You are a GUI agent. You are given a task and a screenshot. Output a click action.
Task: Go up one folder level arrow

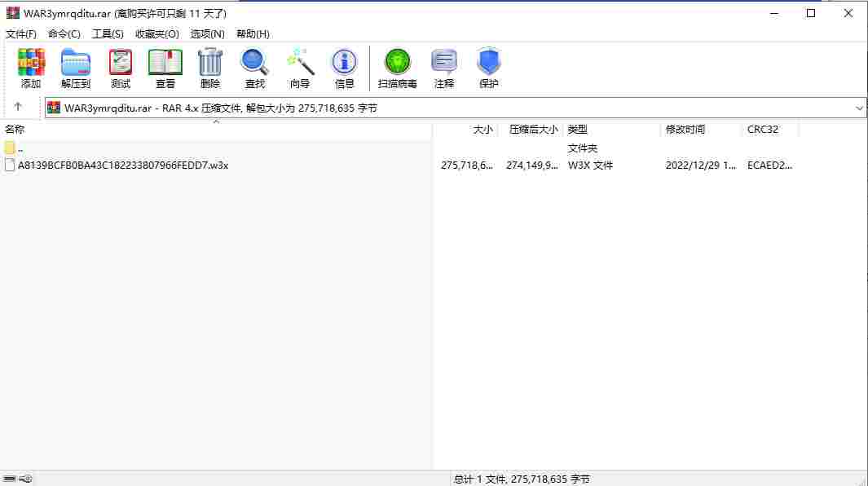(18, 107)
